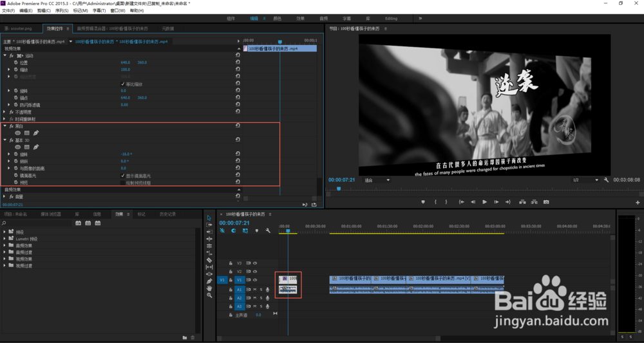Select the Slip tool

209,267
